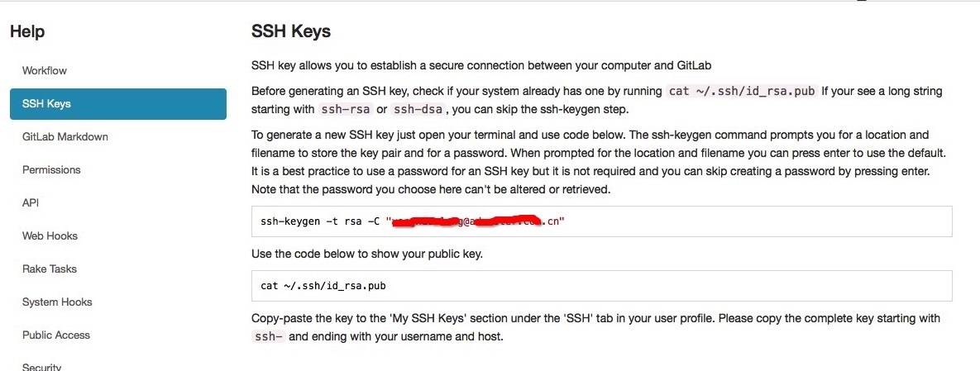Select the highlighted SSH Keys sidebar item
The width and height of the screenshot is (980, 371).
(x=118, y=103)
